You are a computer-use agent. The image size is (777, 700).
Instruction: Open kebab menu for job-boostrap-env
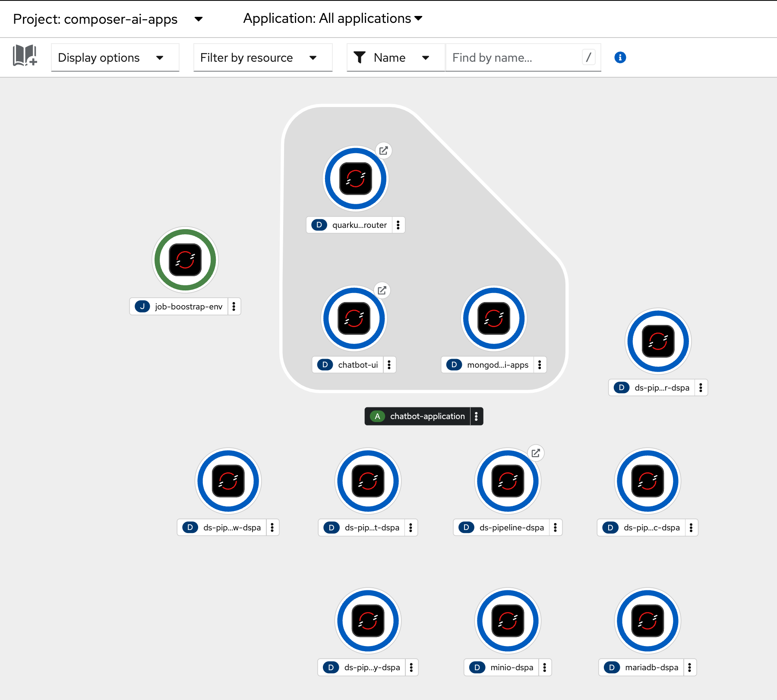(234, 306)
